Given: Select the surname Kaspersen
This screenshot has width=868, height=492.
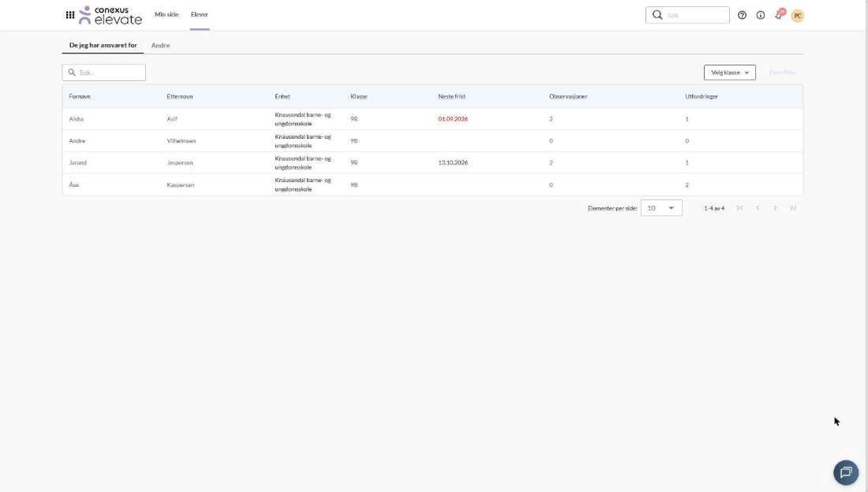Looking at the screenshot, I should pyautogui.click(x=181, y=184).
